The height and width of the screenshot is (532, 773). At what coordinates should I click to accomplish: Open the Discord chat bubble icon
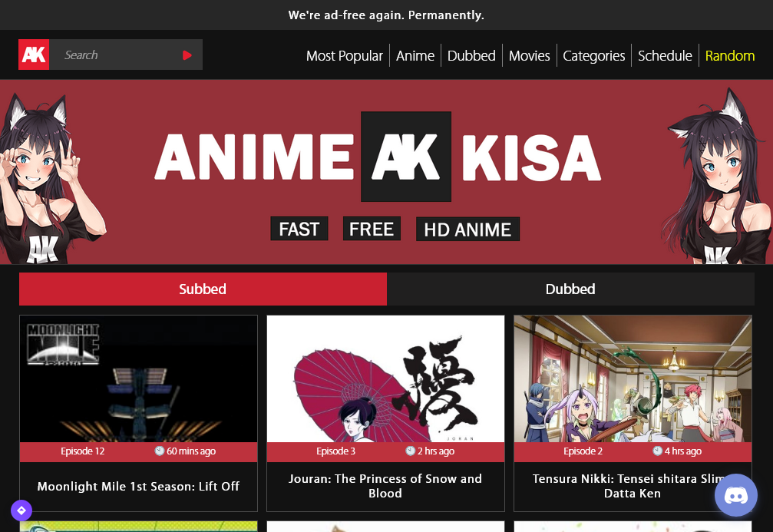pos(735,495)
